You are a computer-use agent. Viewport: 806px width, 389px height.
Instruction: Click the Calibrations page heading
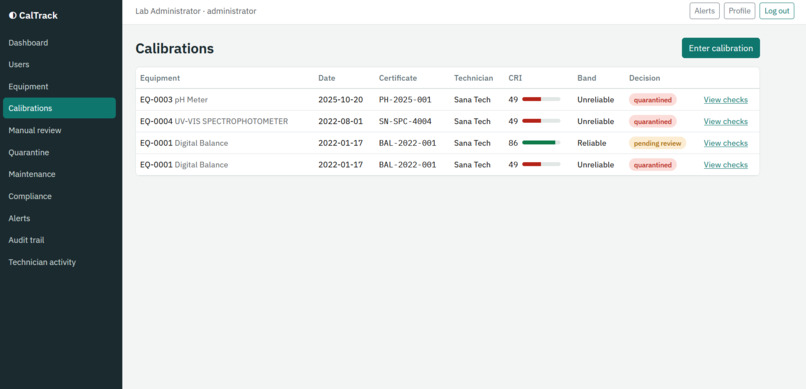click(174, 49)
